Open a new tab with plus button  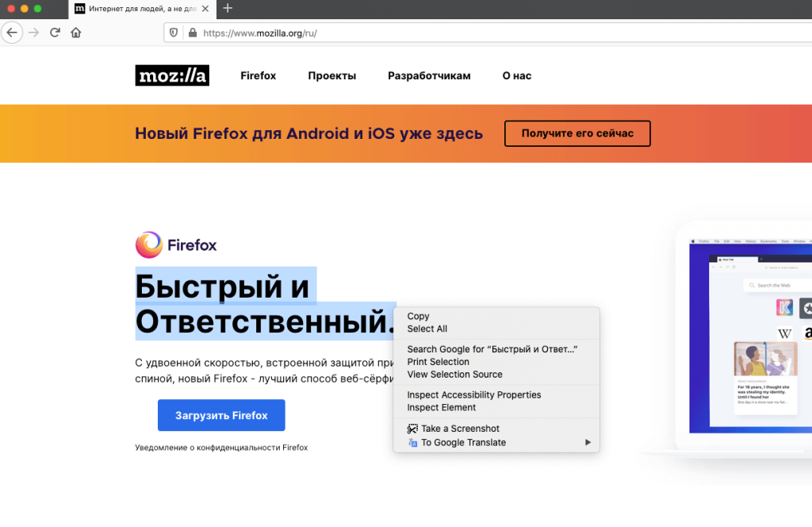point(228,8)
